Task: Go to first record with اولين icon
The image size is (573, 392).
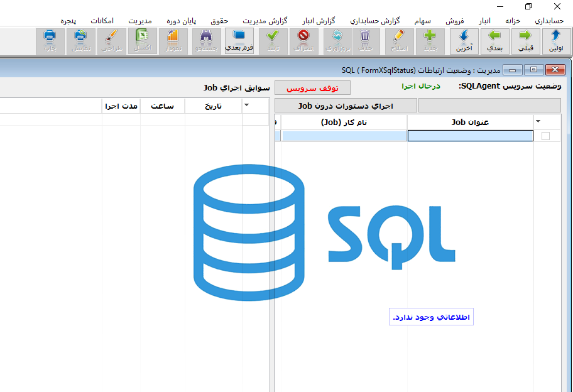Action: coord(556,41)
